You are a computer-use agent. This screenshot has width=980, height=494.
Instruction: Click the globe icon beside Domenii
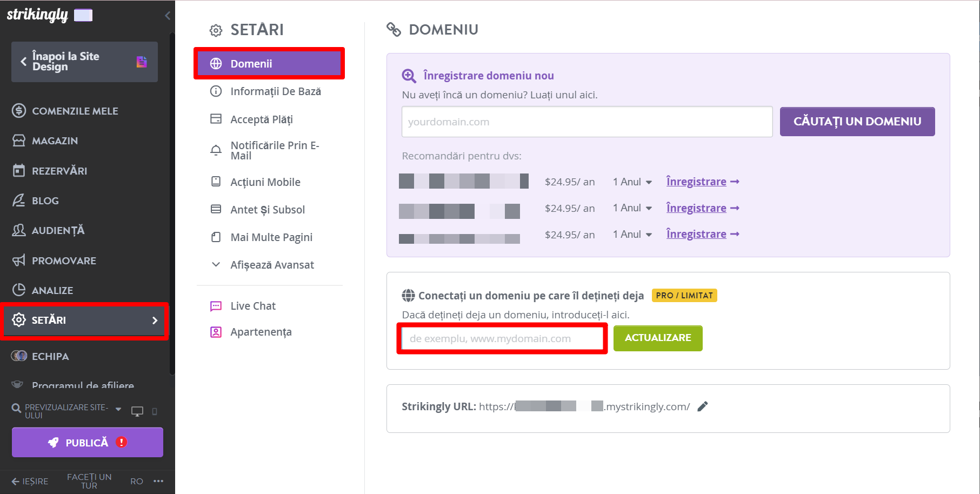pyautogui.click(x=216, y=64)
